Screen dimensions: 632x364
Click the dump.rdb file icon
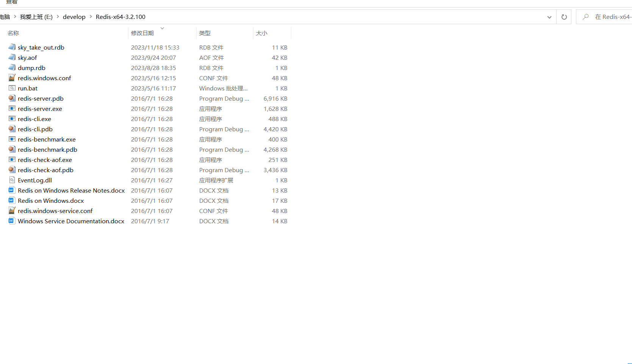coord(12,68)
